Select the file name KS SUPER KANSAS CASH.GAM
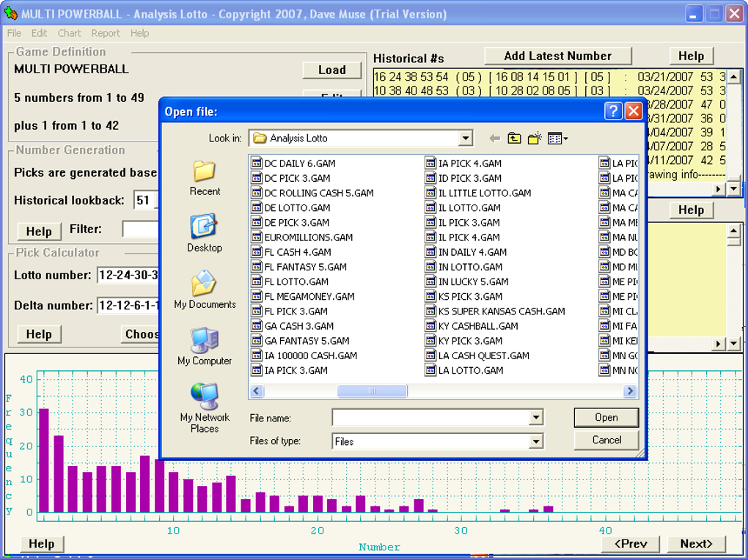Viewport: 748px width, 560px height. [502, 311]
